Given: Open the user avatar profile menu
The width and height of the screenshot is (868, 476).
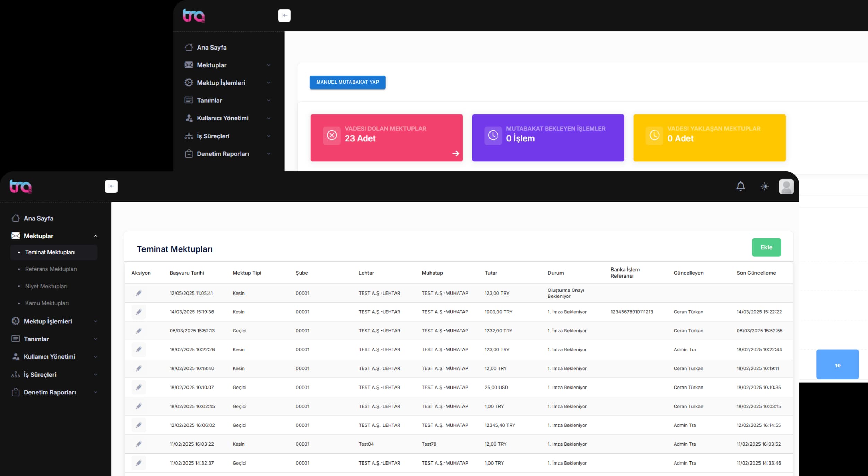Looking at the screenshot, I should [786, 186].
